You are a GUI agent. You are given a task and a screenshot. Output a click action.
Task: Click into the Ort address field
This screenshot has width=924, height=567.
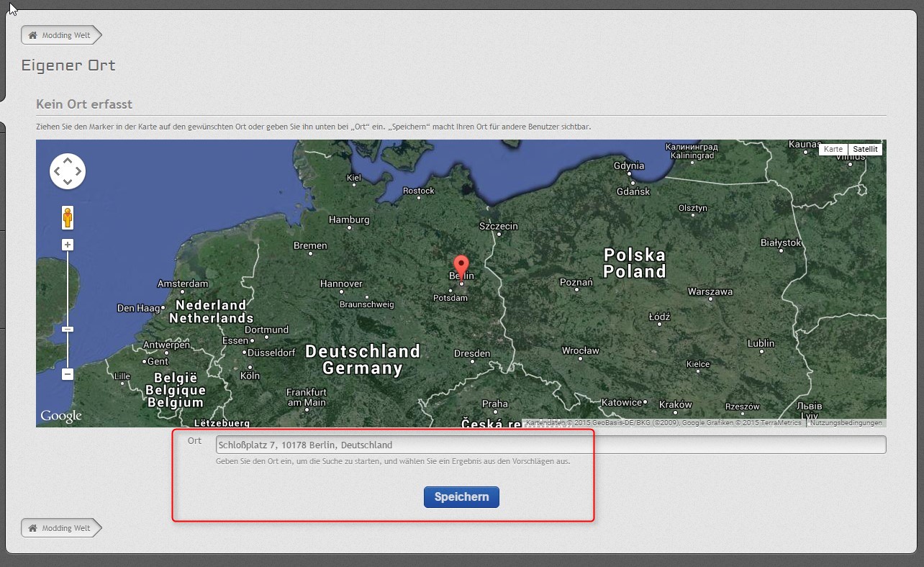pos(551,445)
